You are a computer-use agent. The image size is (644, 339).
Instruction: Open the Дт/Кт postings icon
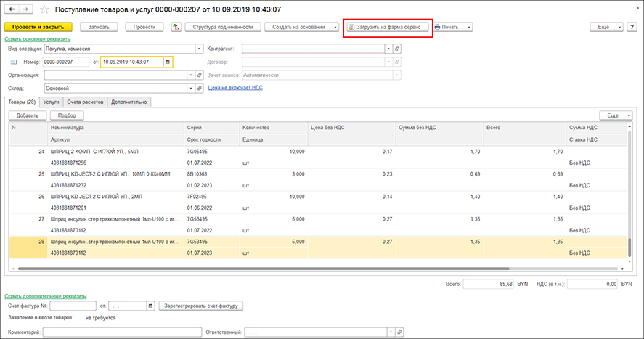pyautogui.click(x=176, y=27)
